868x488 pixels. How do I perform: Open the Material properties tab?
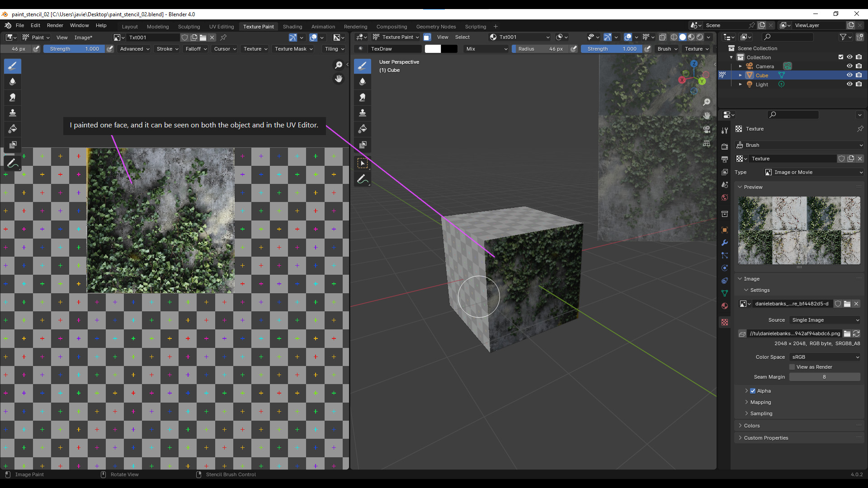pos(725,306)
